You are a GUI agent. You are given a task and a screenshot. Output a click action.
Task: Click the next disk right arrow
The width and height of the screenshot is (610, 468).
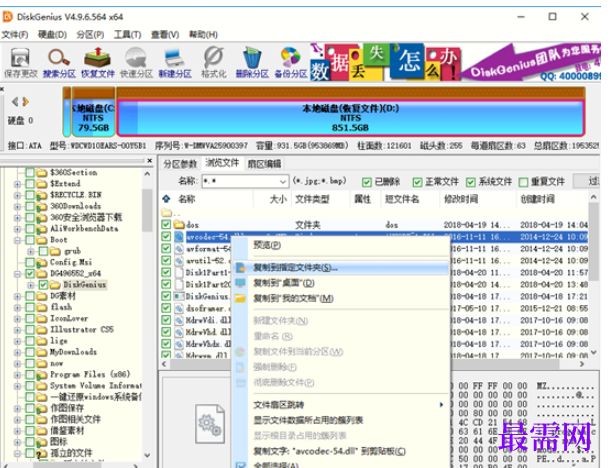coord(26,102)
